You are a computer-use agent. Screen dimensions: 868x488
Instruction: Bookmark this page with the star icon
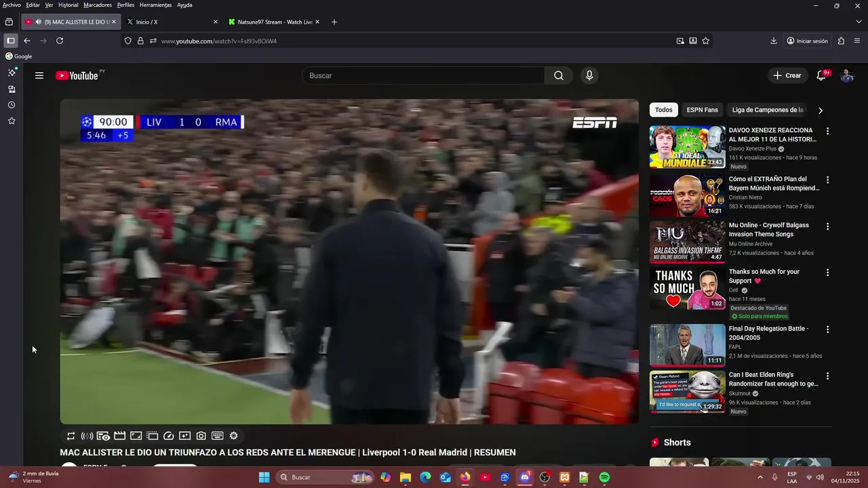706,41
